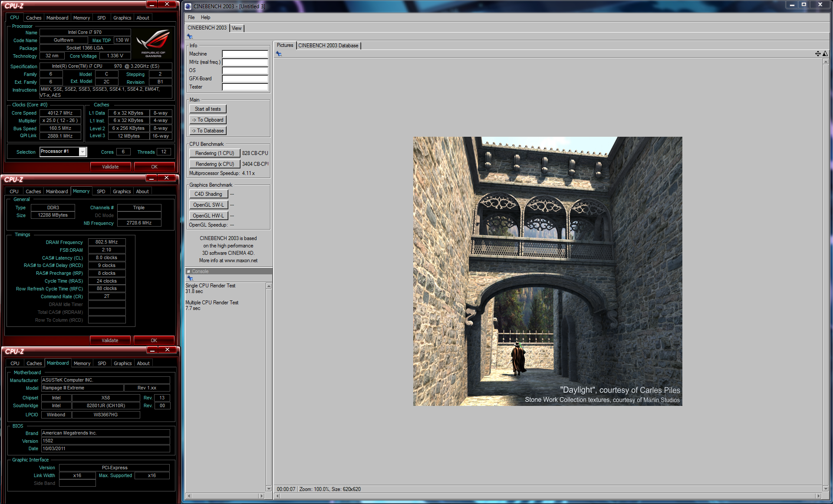Open the Graphics tab in the top CPU-Z window
This screenshot has height=504, width=833.
click(122, 18)
